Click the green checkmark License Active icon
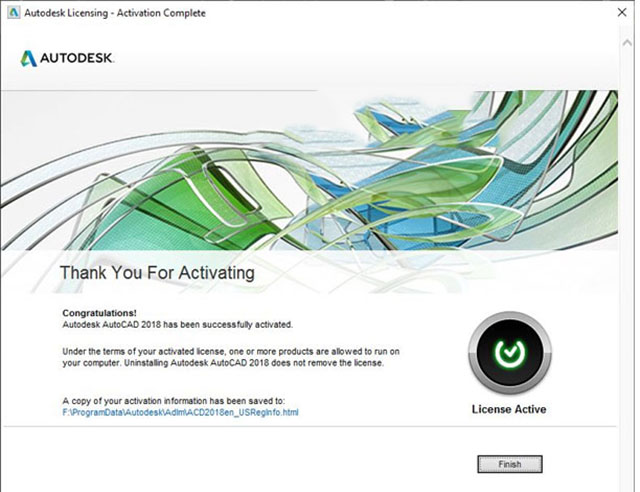Viewport: 640px width, 492px height. [x=509, y=354]
